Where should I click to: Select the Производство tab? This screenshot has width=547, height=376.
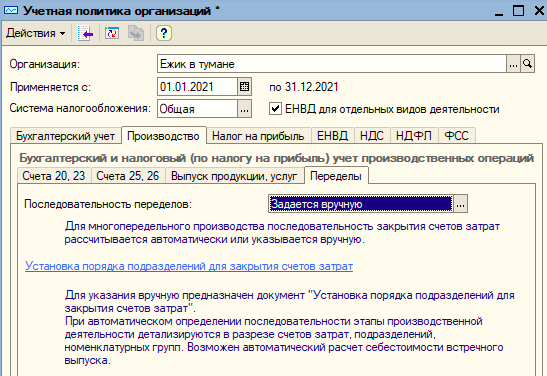[x=163, y=136]
